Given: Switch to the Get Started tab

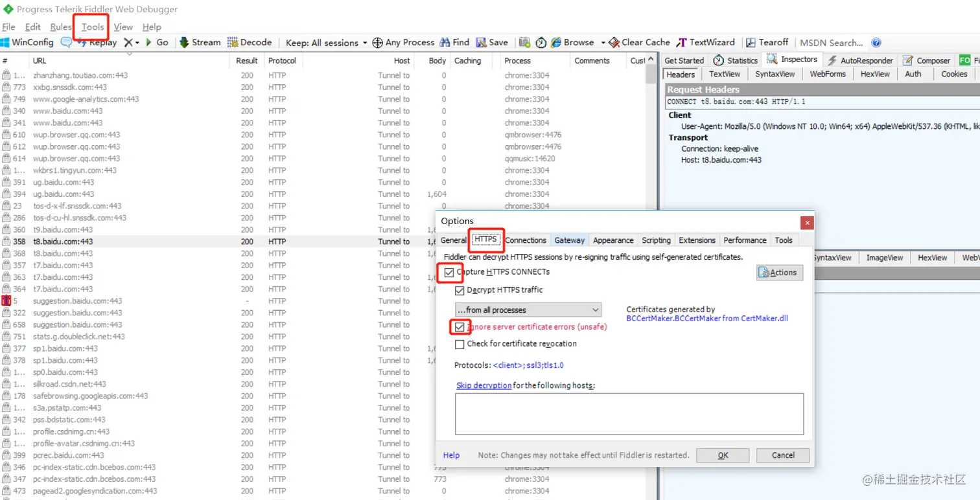Looking at the screenshot, I should tap(684, 60).
